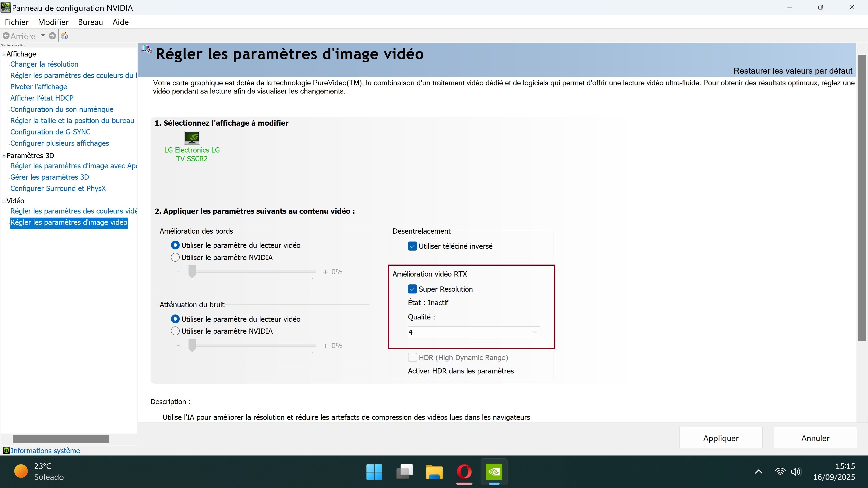Open the Back history dropdown arrow
The height and width of the screenshot is (488, 868).
[x=43, y=35]
